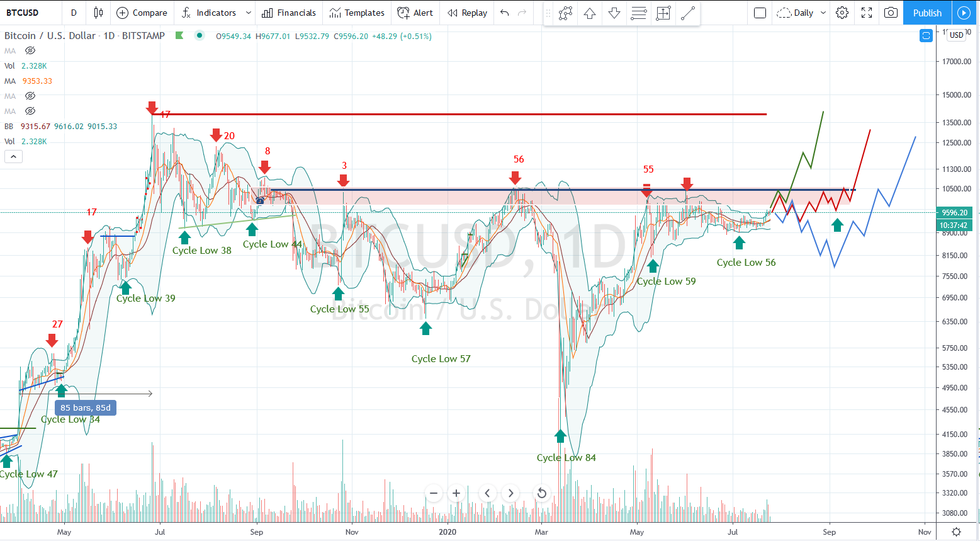Screen dimensions: 980x541
Task: Publish the chart idea
Action: point(927,13)
